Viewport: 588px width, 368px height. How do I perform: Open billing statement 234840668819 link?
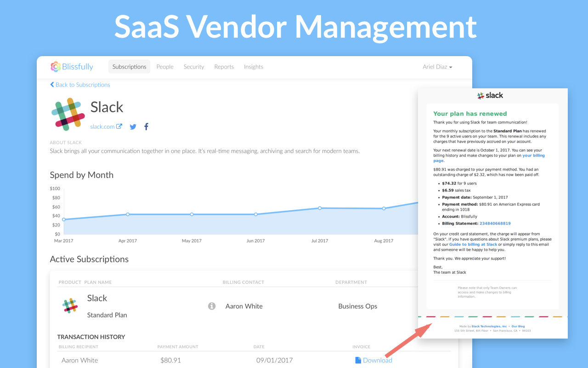tap(495, 224)
